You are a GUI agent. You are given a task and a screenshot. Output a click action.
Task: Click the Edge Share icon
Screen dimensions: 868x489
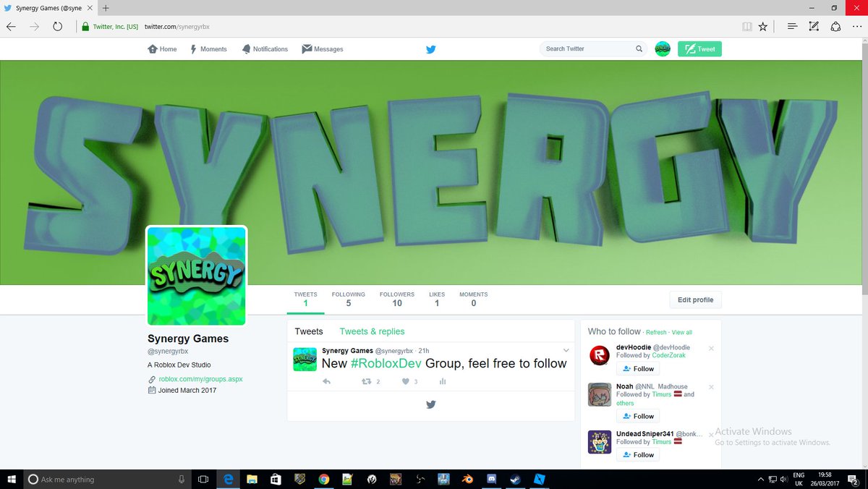[835, 27]
